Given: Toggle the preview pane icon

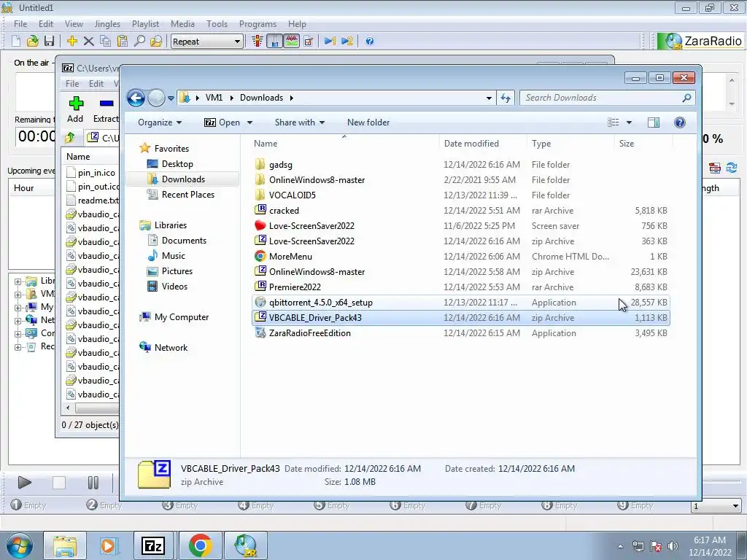Looking at the screenshot, I should pos(654,122).
